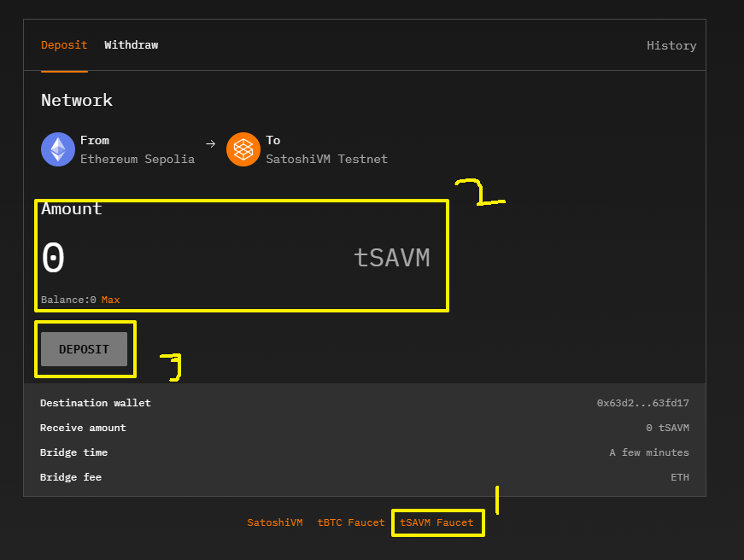Click the 'Amount' heading

point(72,209)
